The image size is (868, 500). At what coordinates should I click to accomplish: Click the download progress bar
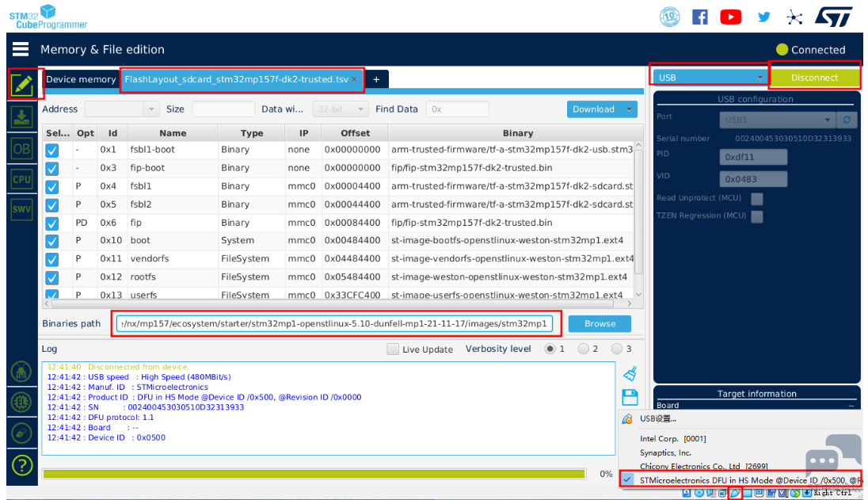coord(314,474)
